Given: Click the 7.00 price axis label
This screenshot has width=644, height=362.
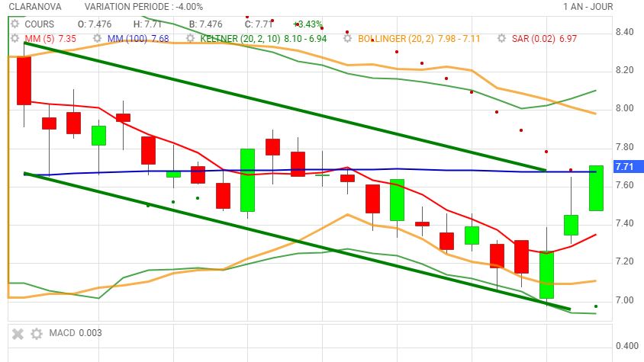Looking at the screenshot, I should pyautogui.click(x=624, y=300).
